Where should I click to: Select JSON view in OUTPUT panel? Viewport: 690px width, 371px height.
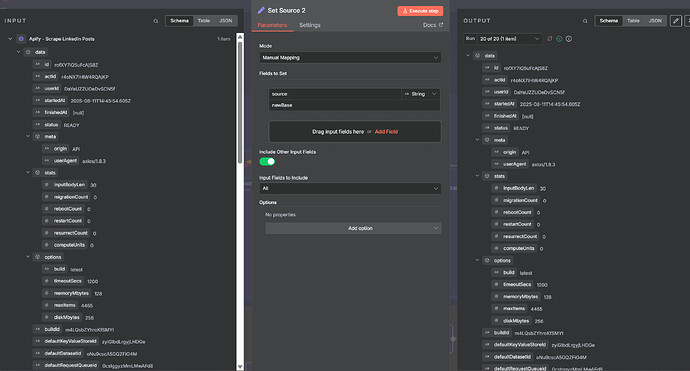655,21
